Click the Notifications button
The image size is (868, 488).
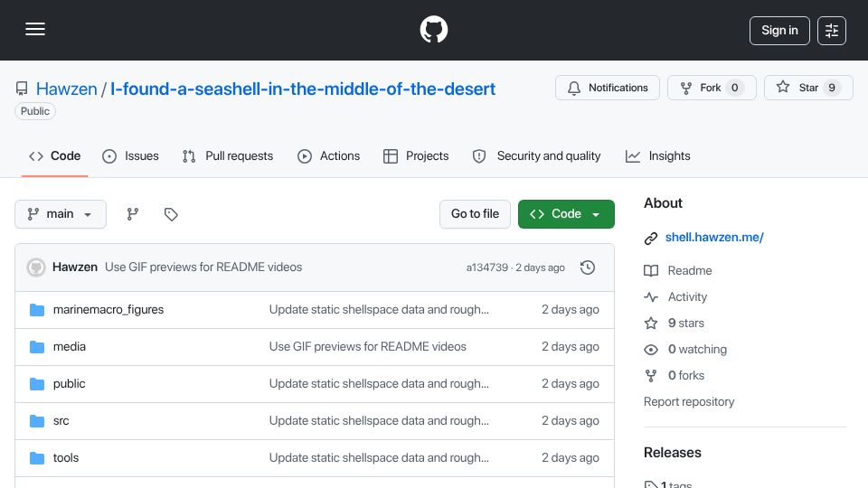608,88
